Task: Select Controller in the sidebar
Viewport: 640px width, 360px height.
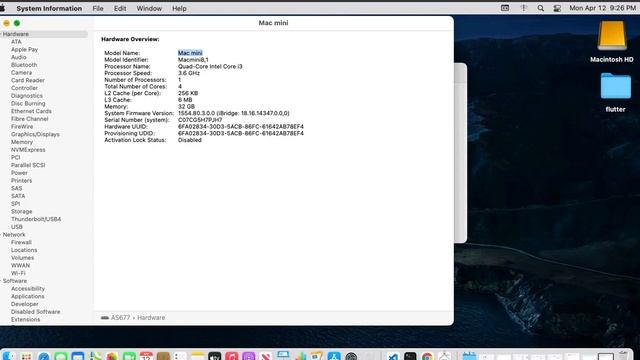Action: (24, 88)
